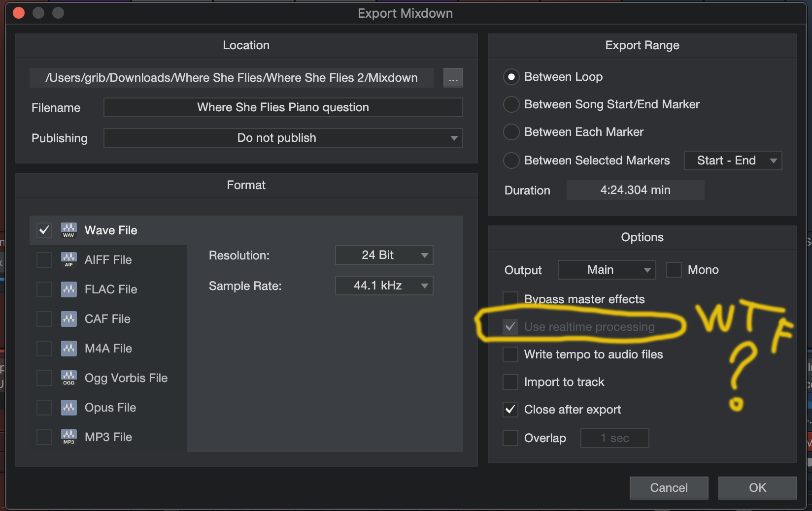Click the browse location ellipsis button

[x=453, y=78]
